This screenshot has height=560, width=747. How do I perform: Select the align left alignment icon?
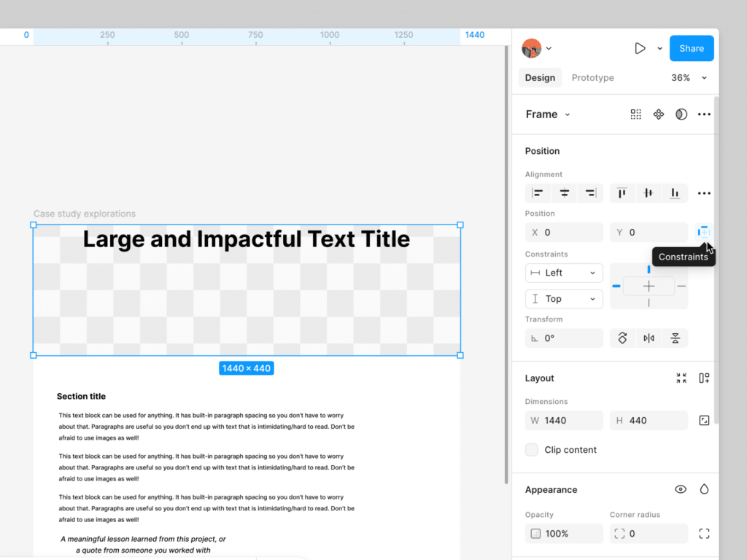[538, 192]
